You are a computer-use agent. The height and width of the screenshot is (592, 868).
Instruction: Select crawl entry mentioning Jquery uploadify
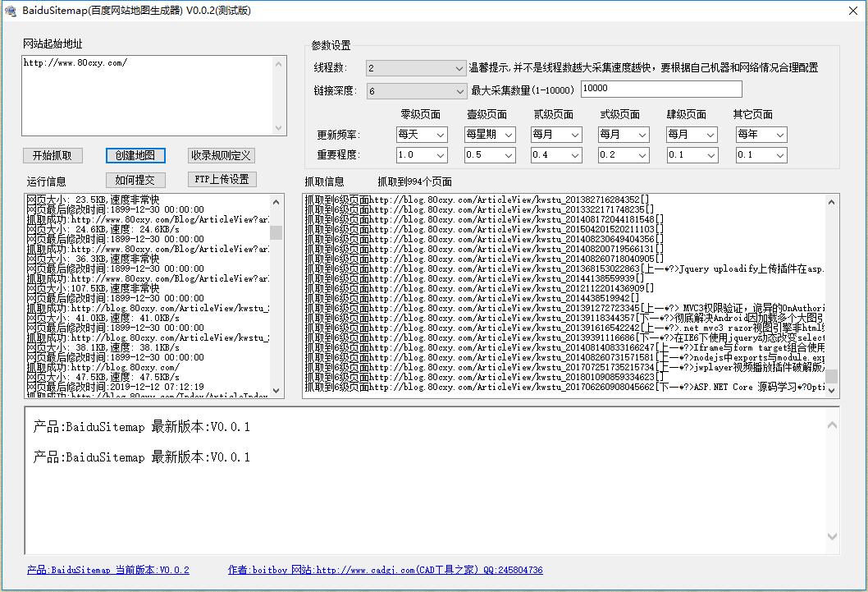point(564,269)
